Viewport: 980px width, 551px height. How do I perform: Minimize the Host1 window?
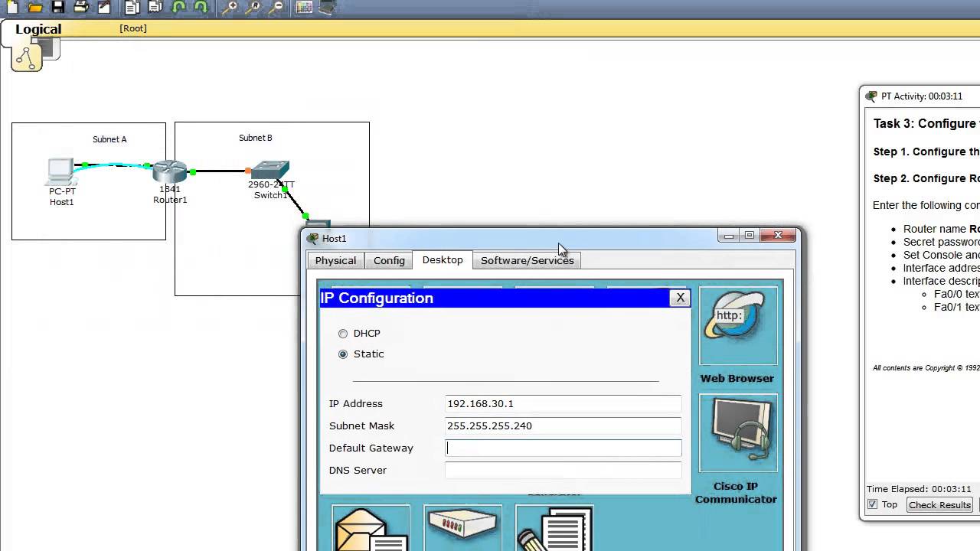click(x=728, y=236)
